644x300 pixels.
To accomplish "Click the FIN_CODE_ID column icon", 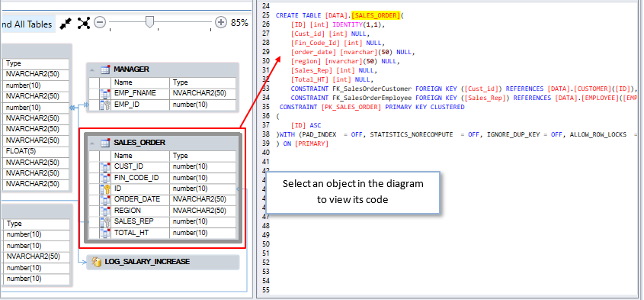I will click(x=105, y=178).
